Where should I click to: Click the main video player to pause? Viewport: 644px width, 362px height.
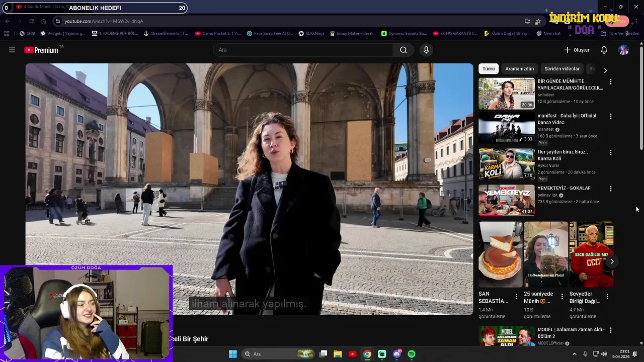[249, 189]
